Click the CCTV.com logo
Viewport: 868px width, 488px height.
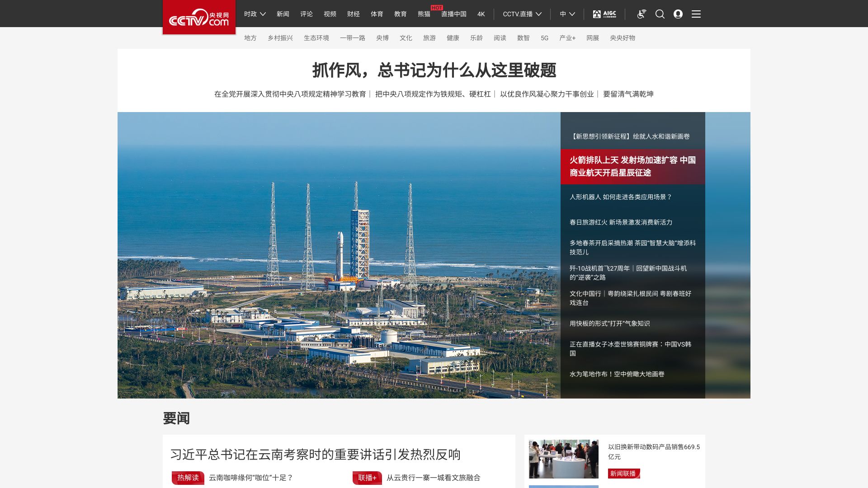pos(199,17)
